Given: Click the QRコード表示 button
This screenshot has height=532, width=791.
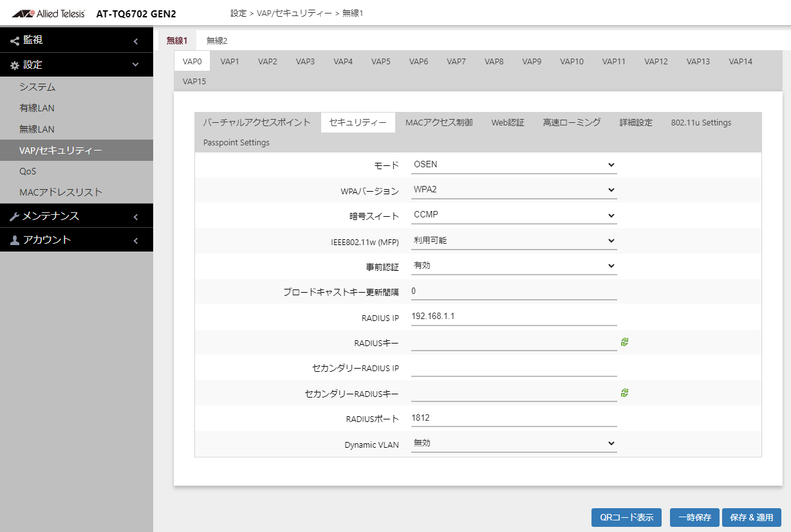Looking at the screenshot, I should [x=627, y=518].
